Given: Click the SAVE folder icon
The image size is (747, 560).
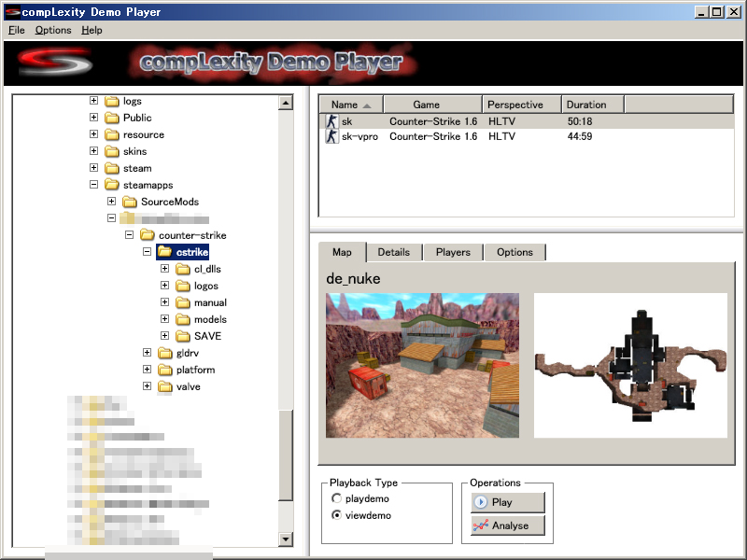Looking at the screenshot, I should tap(183, 336).
